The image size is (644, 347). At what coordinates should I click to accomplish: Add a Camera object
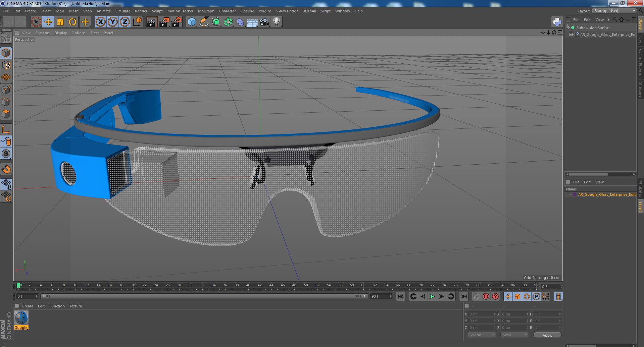pyautogui.click(x=264, y=22)
